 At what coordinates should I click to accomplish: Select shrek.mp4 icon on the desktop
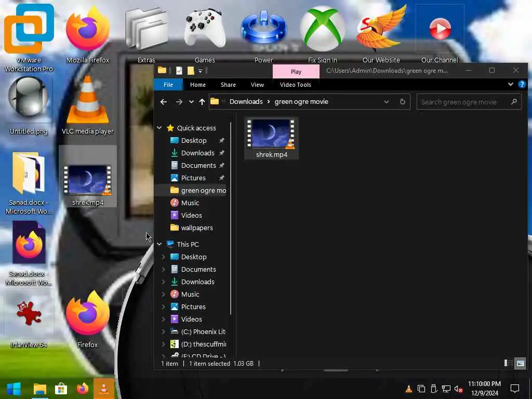(x=87, y=177)
